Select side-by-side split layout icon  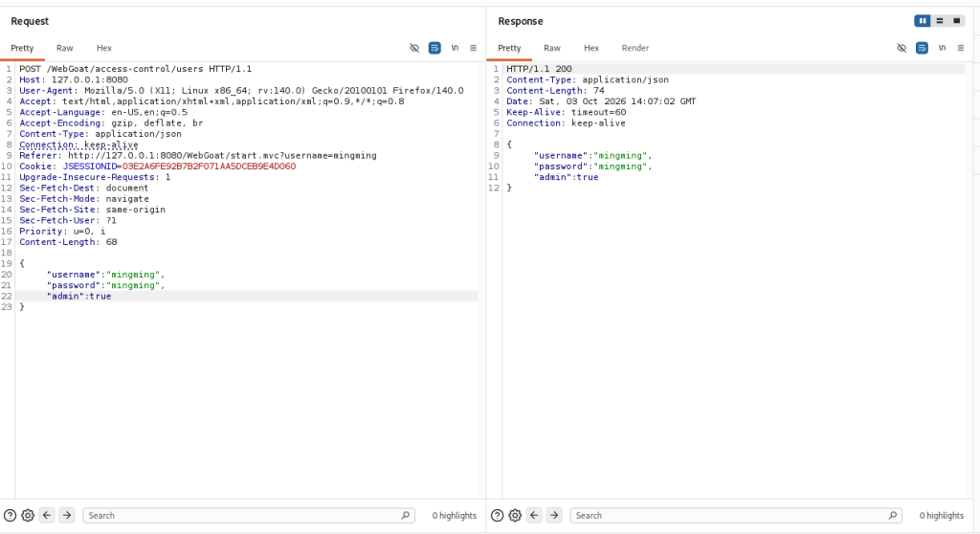(x=923, y=21)
